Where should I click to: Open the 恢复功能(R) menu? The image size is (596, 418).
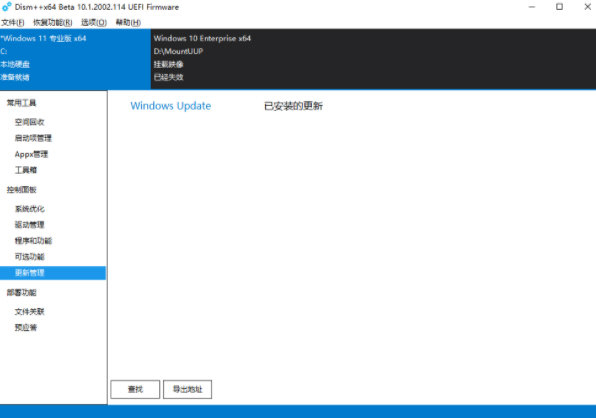click(52, 22)
